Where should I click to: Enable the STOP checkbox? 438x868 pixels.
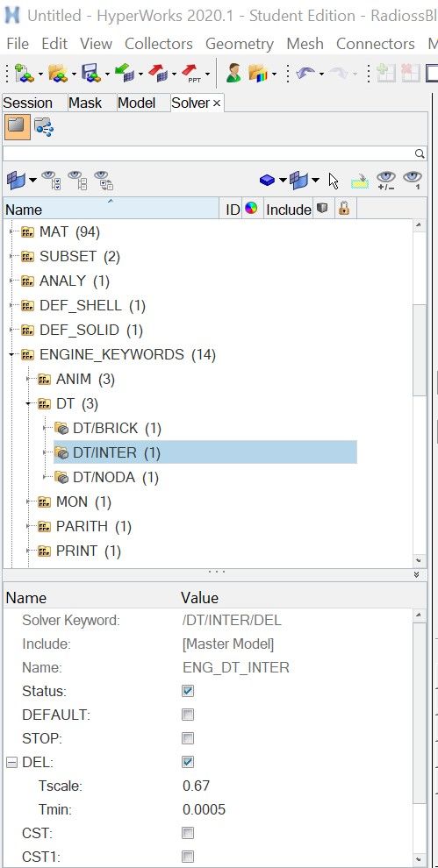pos(188,738)
